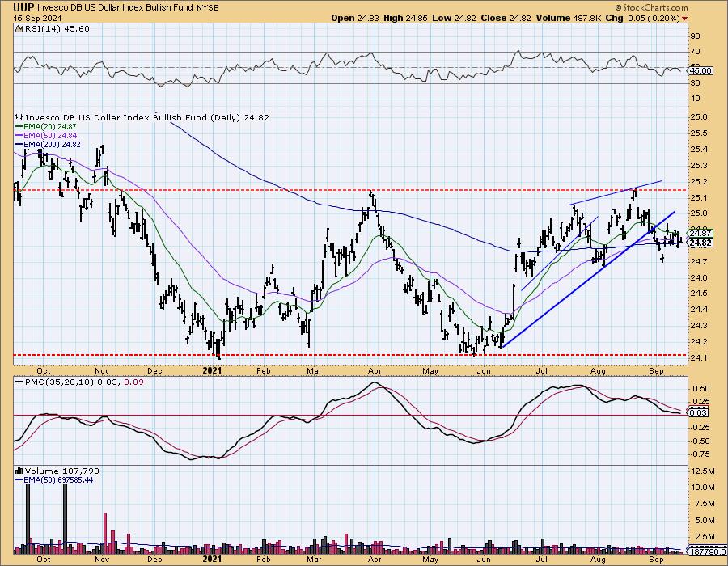Viewport: 728px width, 566px height.
Task: Click the EMA(200) 24.82 legend entry
Action: pyautogui.click(x=48, y=144)
